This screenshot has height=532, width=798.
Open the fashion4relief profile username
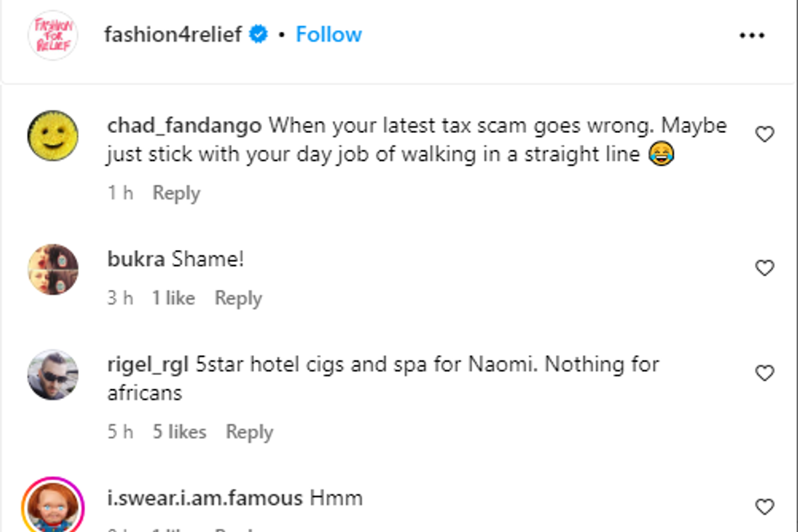[x=173, y=35]
